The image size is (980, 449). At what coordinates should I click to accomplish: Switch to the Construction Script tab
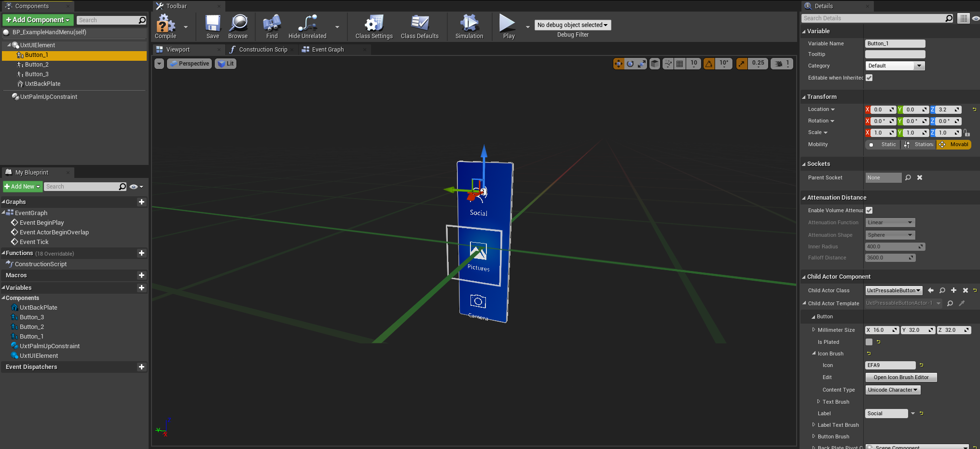click(x=262, y=50)
